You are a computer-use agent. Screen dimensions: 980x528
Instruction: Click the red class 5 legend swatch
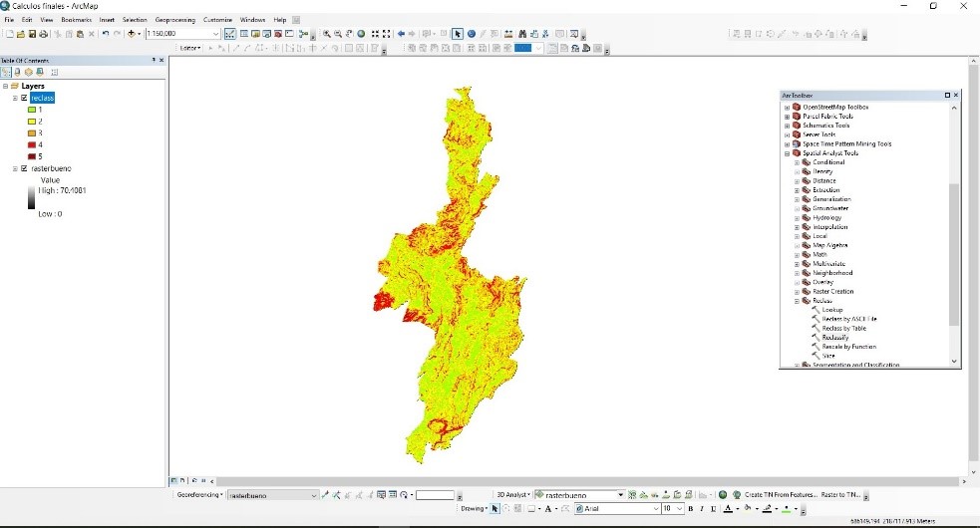pos(31,156)
